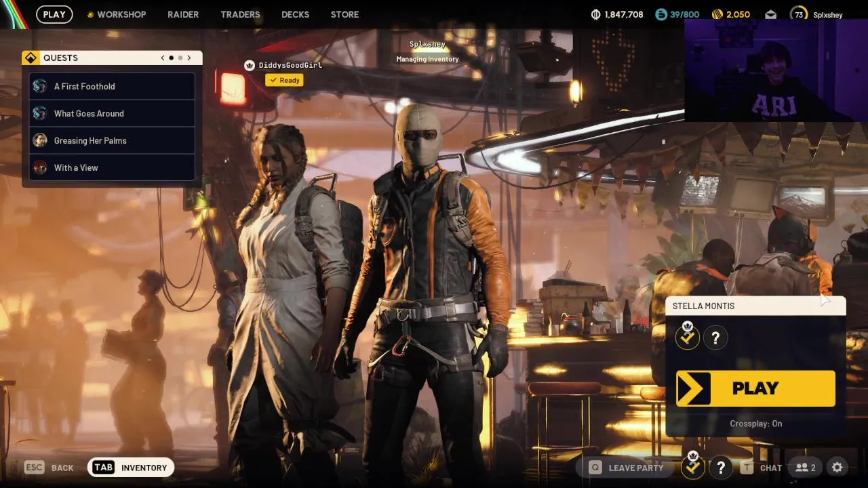The height and width of the screenshot is (488, 868).
Task: Go to previous quests page arrow
Action: pyautogui.click(x=163, y=58)
